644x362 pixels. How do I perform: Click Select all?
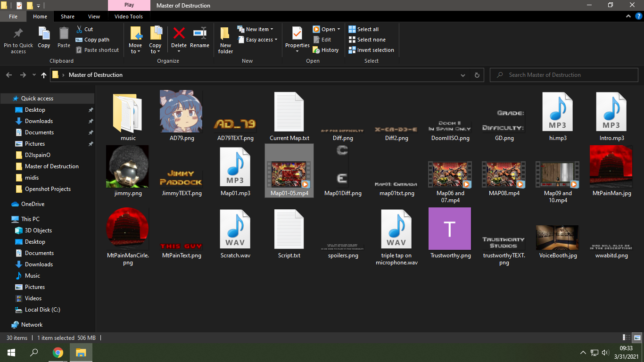click(363, 29)
